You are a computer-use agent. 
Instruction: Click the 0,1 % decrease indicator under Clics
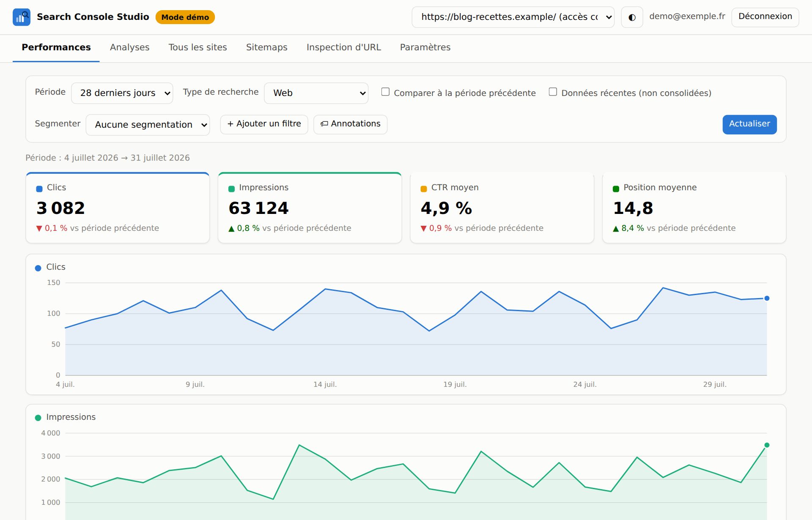pos(52,228)
